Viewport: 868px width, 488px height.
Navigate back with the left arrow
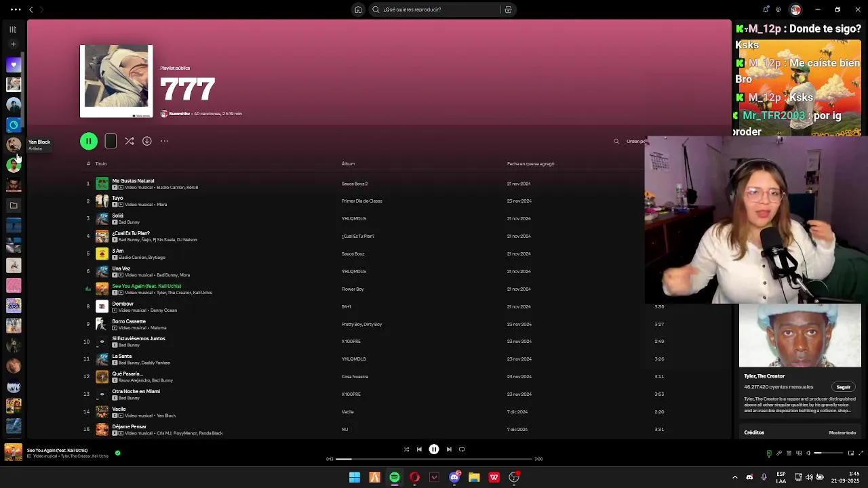click(x=31, y=9)
